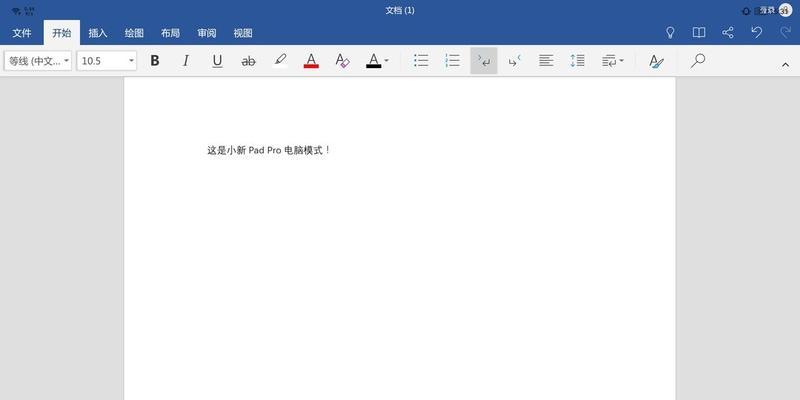
Task: Click the document title 文档 (1)
Action: (x=400, y=10)
